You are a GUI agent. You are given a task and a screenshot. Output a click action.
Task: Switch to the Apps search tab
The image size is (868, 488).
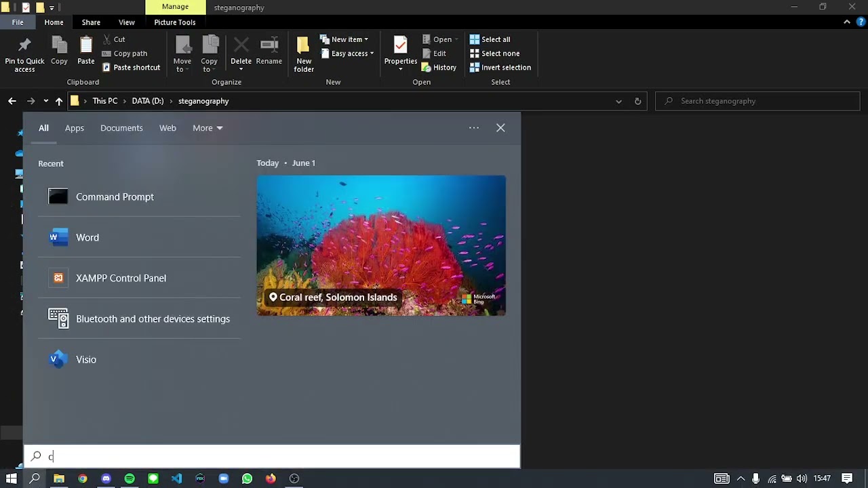click(x=75, y=128)
